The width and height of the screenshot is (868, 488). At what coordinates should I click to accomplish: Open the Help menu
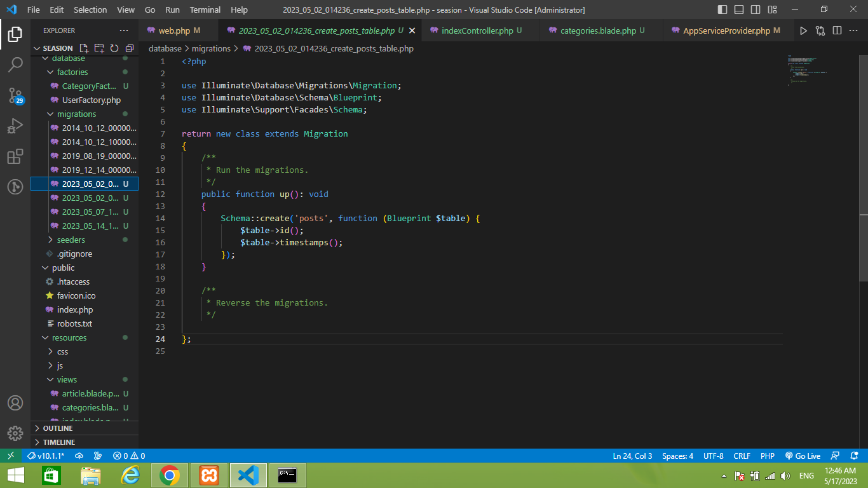[240, 10]
